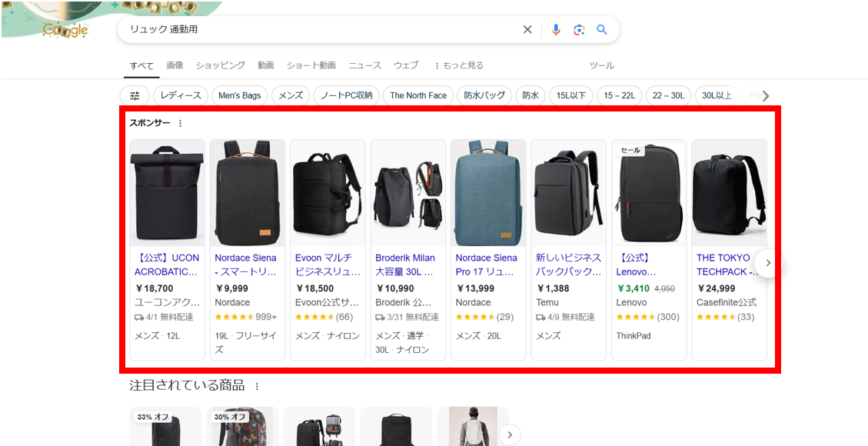
Task: Switch to the ショッピング tab
Action: click(x=220, y=65)
